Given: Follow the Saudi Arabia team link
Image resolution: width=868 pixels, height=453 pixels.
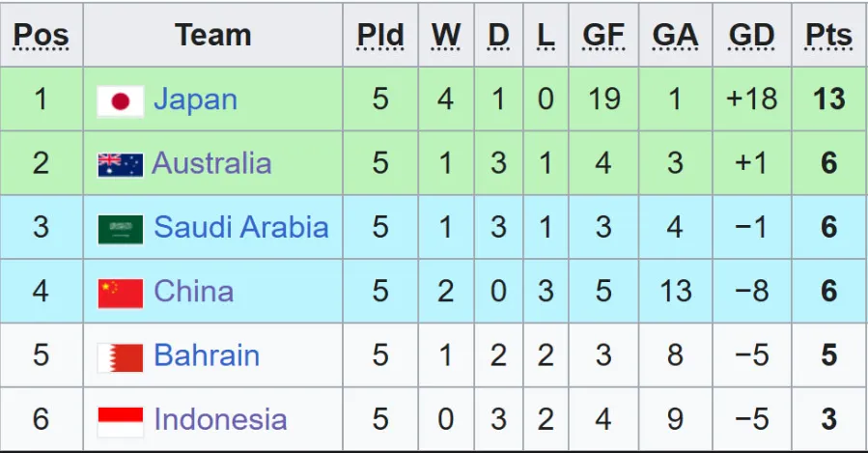Looking at the screenshot, I should click(x=241, y=228).
